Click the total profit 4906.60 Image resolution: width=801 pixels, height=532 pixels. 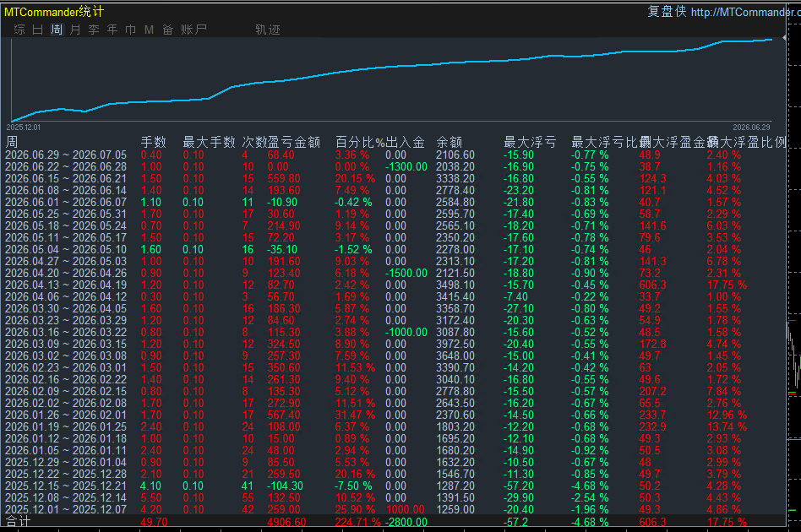[x=286, y=522]
